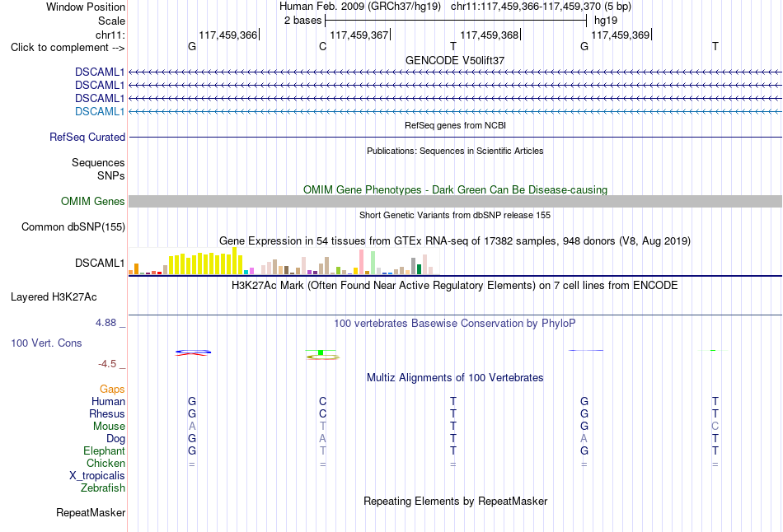Select the Elephant species label
Viewport: 783px width, 532px height.
pos(104,450)
